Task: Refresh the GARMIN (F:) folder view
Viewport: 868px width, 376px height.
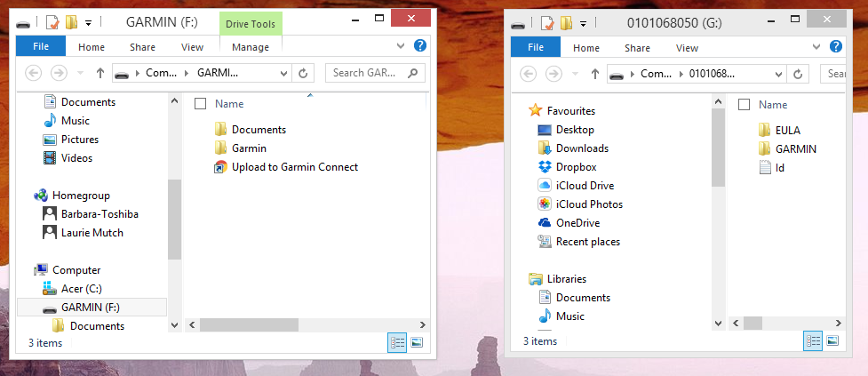Action: tap(303, 73)
